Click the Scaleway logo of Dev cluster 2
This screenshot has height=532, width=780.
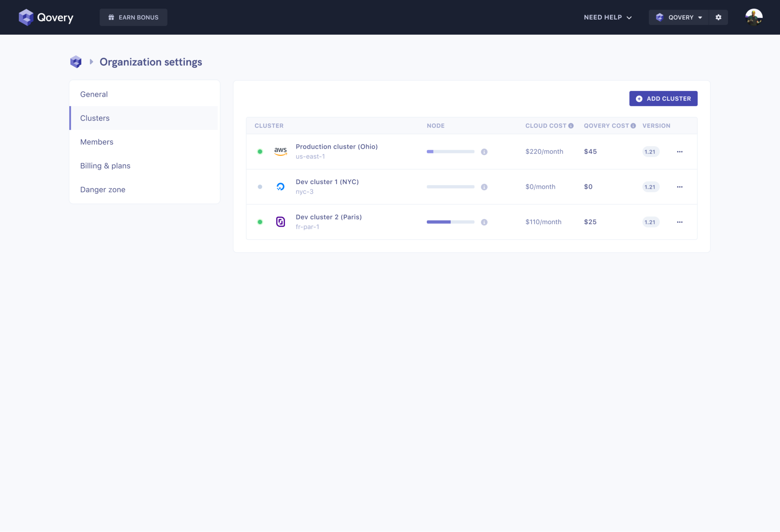pos(280,222)
